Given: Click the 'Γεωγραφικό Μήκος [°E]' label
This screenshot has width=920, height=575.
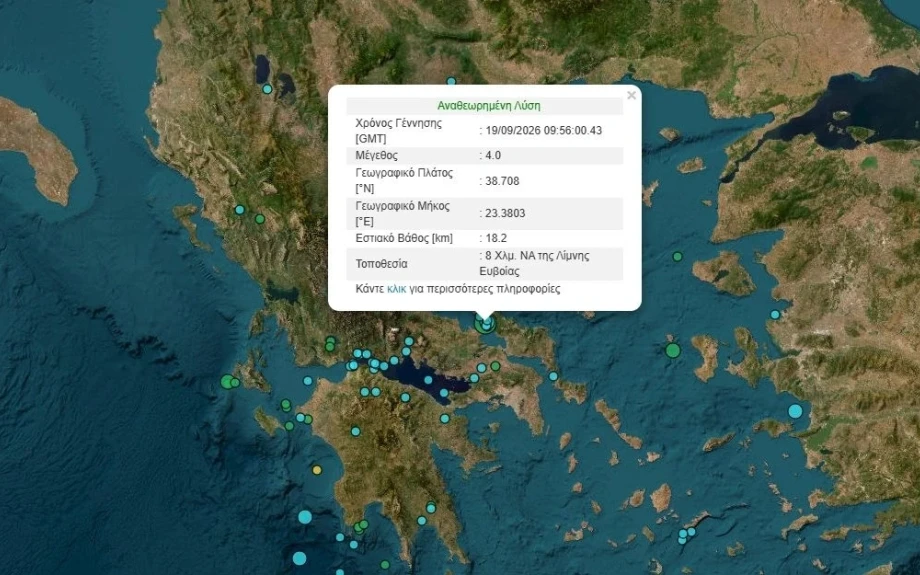Looking at the screenshot, I should coord(402,214).
